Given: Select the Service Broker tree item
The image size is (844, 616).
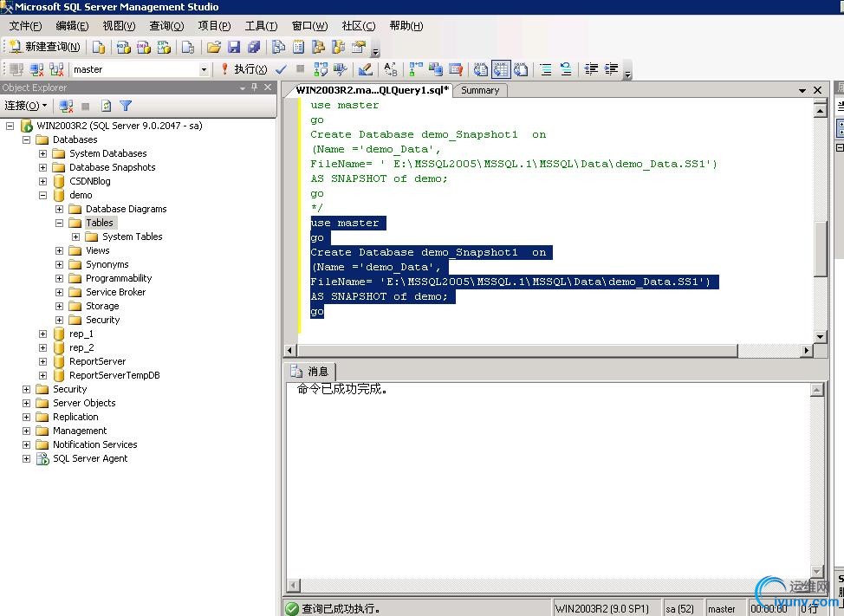Looking at the screenshot, I should point(115,292).
